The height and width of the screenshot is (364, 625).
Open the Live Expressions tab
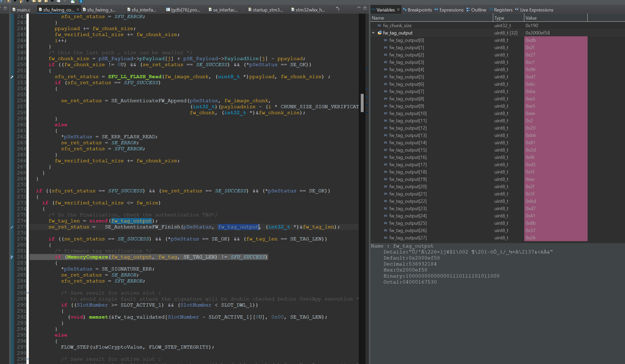pyautogui.click(x=536, y=10)
